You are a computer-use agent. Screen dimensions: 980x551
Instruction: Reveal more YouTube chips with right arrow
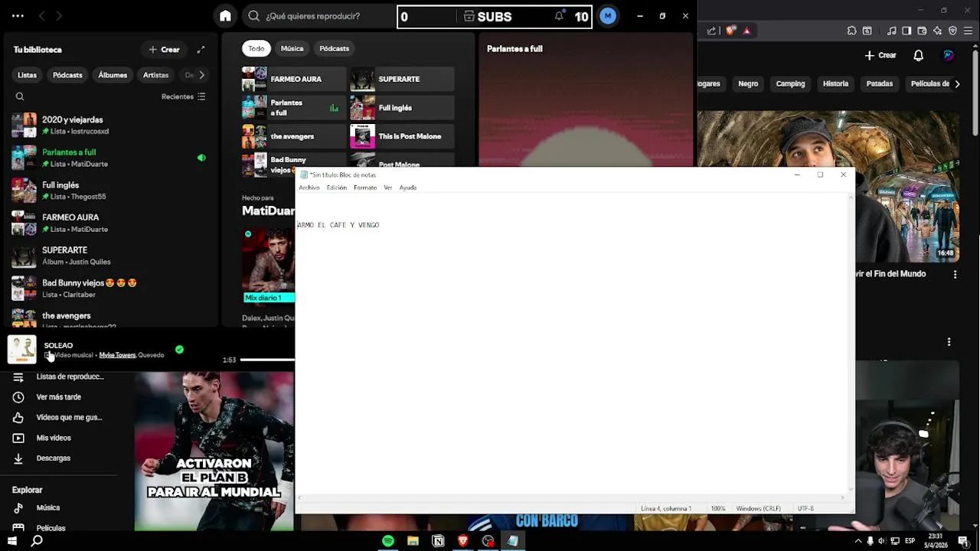point(957,83)
